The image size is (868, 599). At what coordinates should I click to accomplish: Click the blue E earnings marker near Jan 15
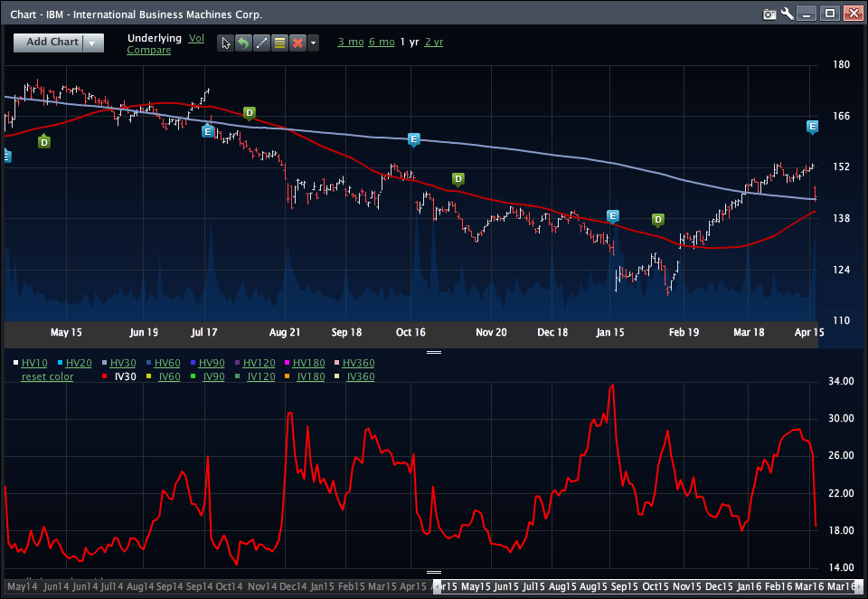point(613,215)
